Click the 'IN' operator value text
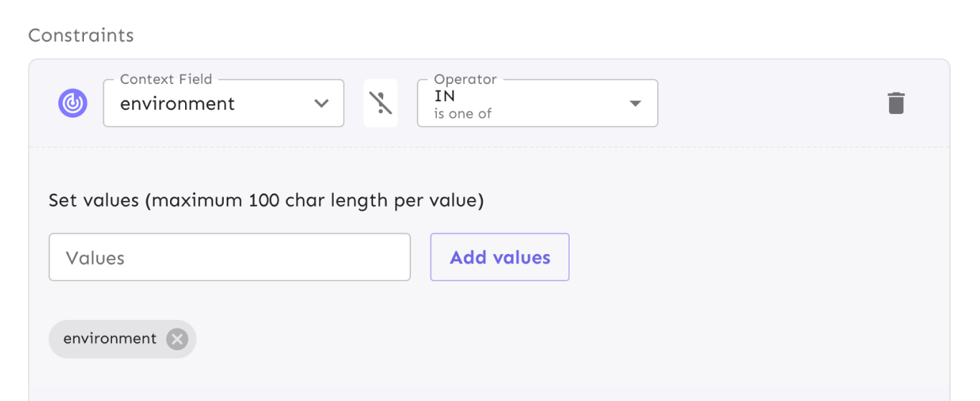Viewport: 980px width, 401px height. pyautogui.click(x=445, y=96)
